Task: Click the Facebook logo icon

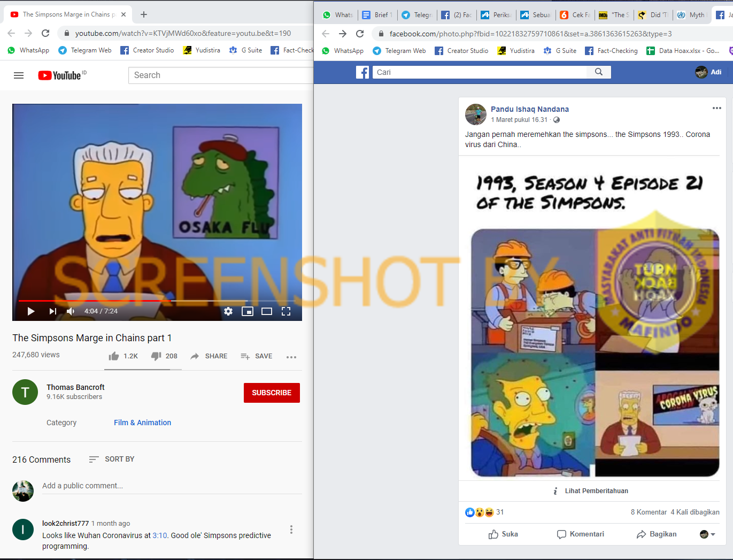Action: pos(362,72)
